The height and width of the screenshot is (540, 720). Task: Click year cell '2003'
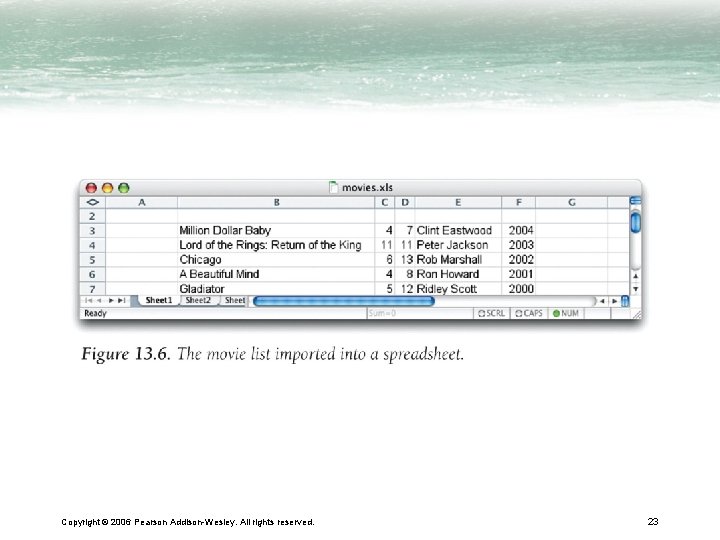pyautogui.click(x=518, y=245)
